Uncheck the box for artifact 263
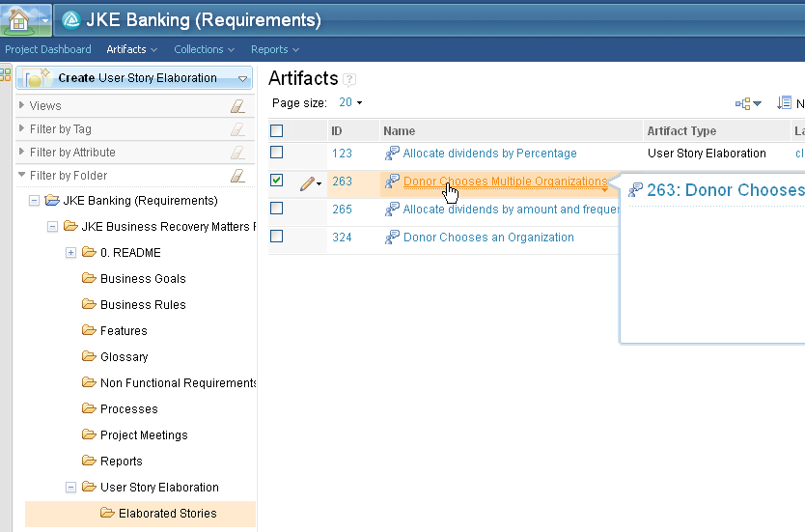 pos(276,180)
